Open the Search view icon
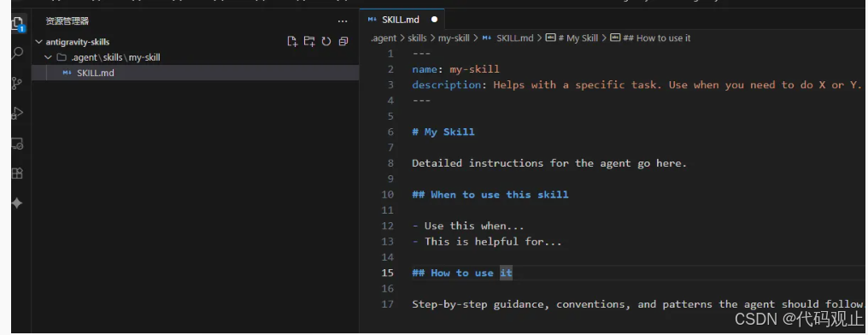The width and height of the screenshot is (868, 335). (17, 53)
